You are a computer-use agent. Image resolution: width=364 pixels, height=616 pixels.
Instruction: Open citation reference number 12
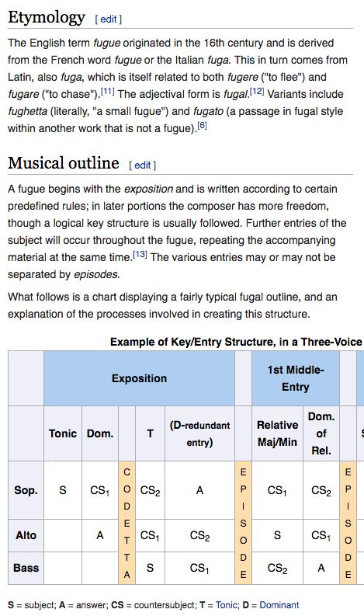[257, 92]
